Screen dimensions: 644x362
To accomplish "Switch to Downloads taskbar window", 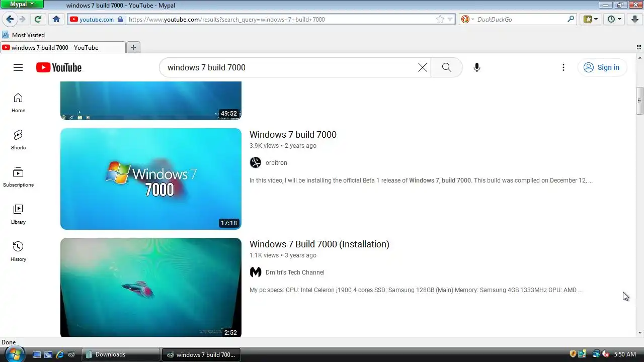I will point(121,354).
